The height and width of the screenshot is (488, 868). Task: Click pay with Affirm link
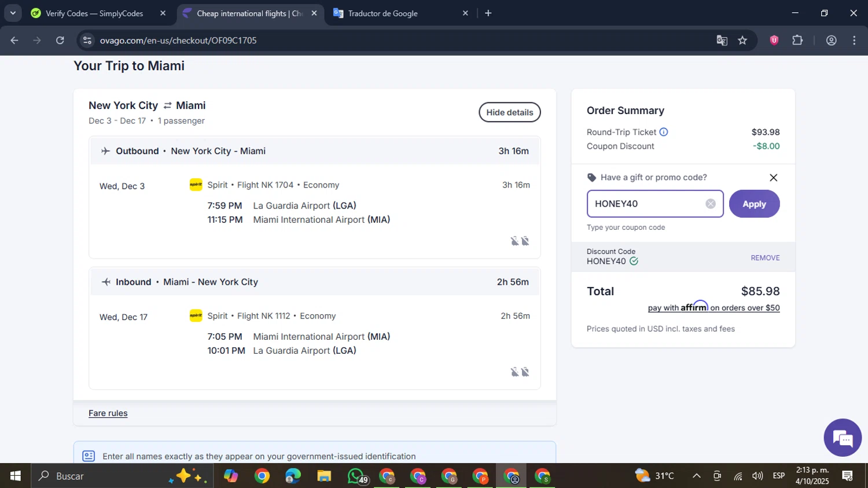tap(713, 307)
